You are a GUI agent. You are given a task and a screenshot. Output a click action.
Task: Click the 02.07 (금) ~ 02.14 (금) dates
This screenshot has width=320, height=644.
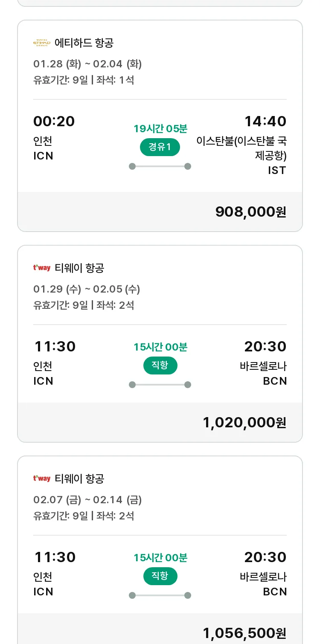click(x=87, y=500)
